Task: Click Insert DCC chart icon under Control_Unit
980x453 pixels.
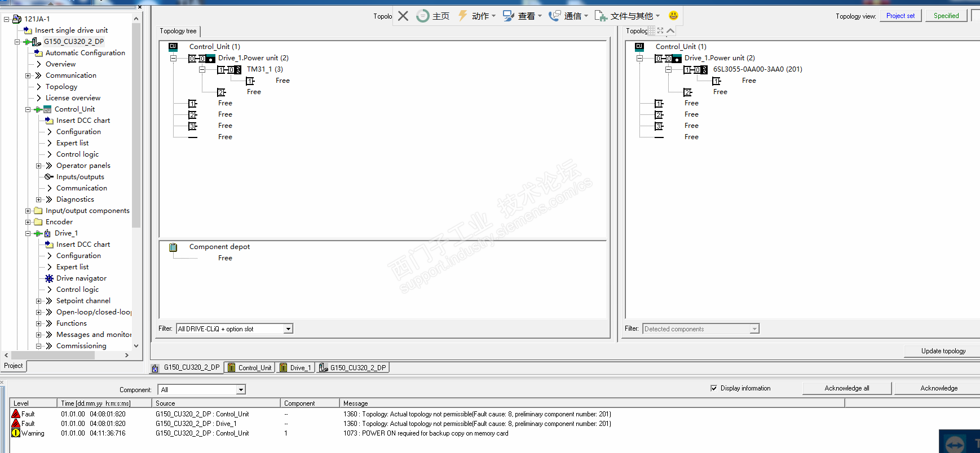Action: tap(49, 121)
